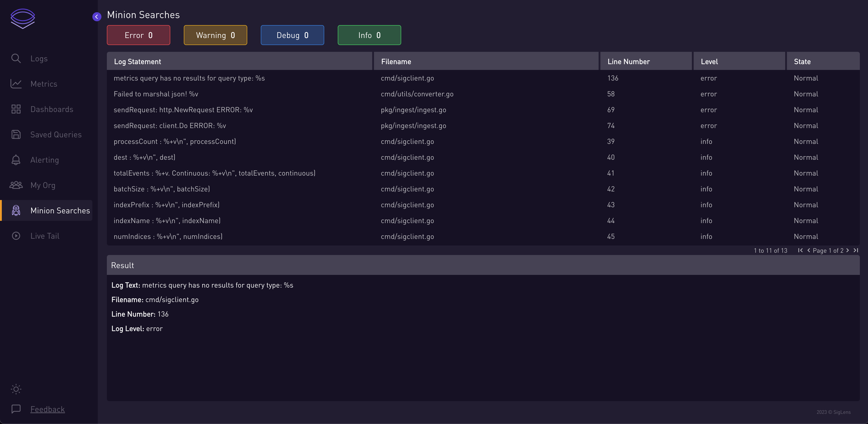Click the SigLens logo icon at top left
The image size is (868, 424).
(22, 18)
